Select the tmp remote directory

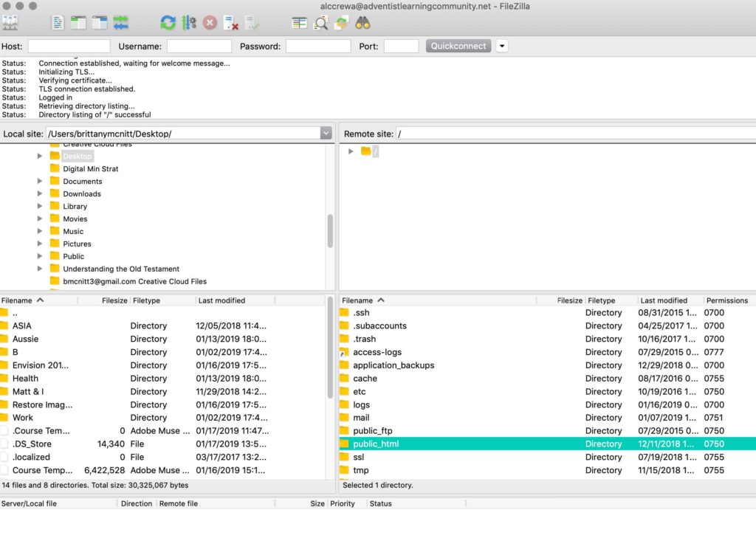click(x=360, y=470)
